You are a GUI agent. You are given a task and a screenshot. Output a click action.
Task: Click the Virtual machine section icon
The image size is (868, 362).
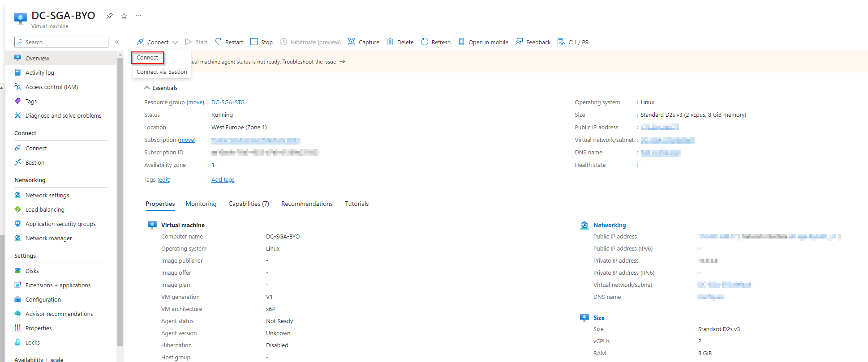click(x=152, y=225)
